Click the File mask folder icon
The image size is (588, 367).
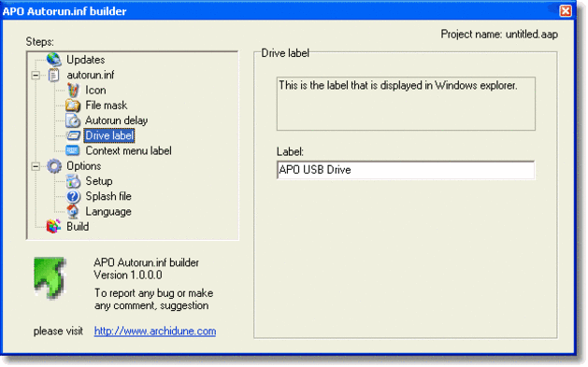tap(73, 106)
